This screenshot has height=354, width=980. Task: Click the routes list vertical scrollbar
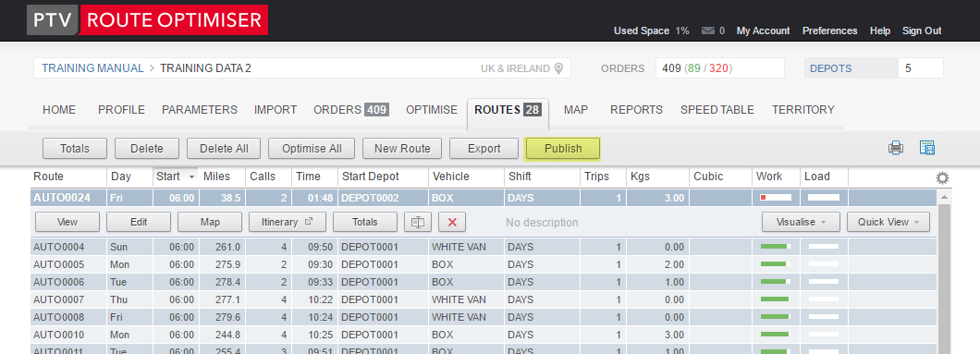pos(944,275)
